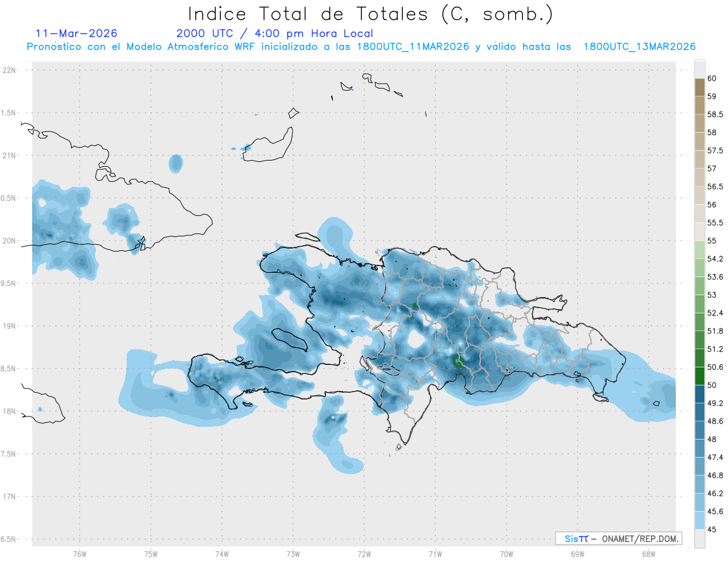This screenshot has width=728, height=562.
Task: Click the legend value '47.4'
Action: click(x=715, y=457)
